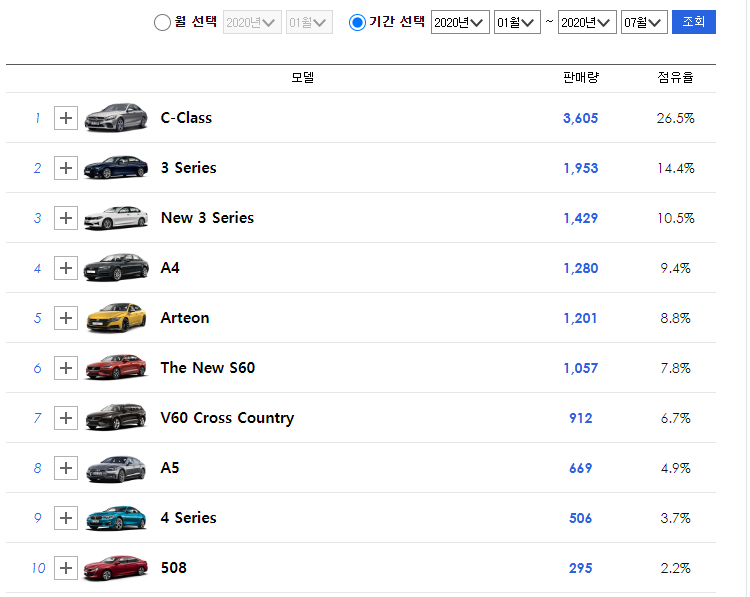Click the yellow Arteon car thumbnail
This screenshot has width=750, height=597.
[116, 317]
